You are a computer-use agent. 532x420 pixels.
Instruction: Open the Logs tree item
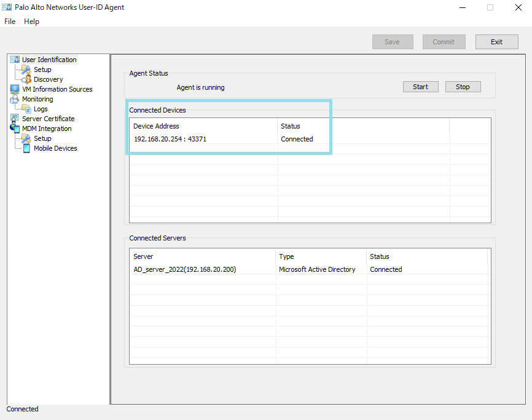(x=41, y=109)
